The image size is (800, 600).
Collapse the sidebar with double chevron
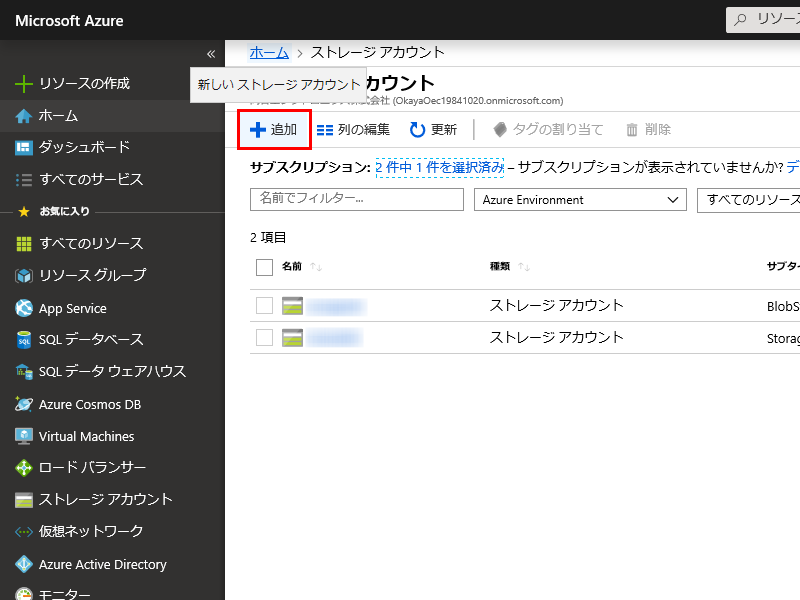(211, 54)
